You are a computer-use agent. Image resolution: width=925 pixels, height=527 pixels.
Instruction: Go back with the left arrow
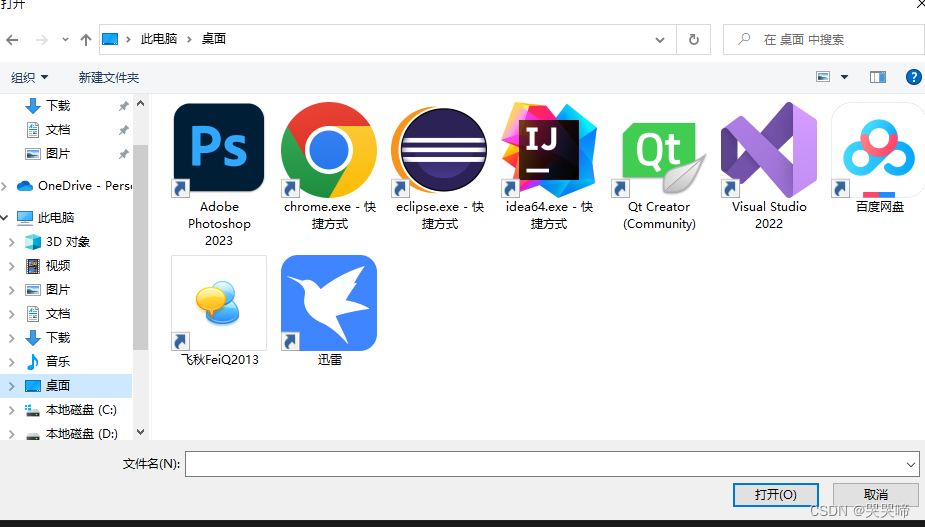(x=12, y=40)
